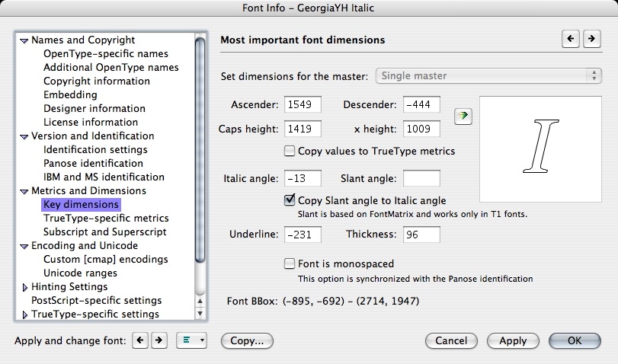This screenshot has height=364, width=618.
Task: Click the empty Slant angle field
Action: (421, 178)
